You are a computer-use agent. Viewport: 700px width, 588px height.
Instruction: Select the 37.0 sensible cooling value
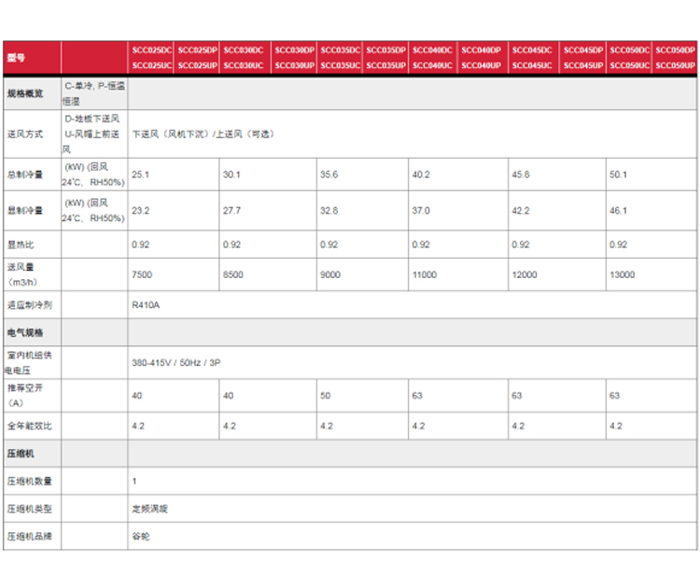click(x=422, y=211)
